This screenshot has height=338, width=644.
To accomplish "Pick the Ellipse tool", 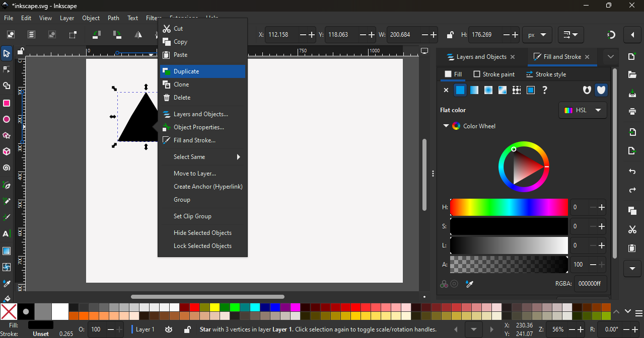I will click(x=7, y=120).
